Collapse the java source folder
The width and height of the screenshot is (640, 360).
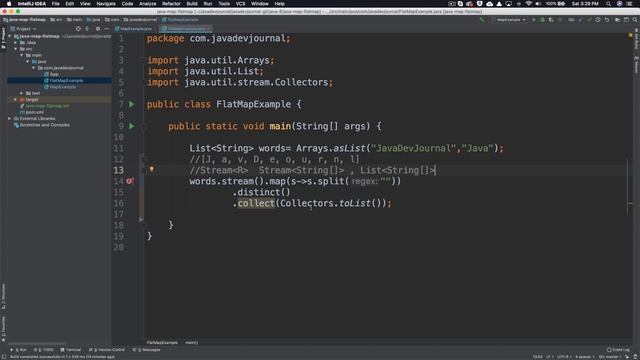28,62
